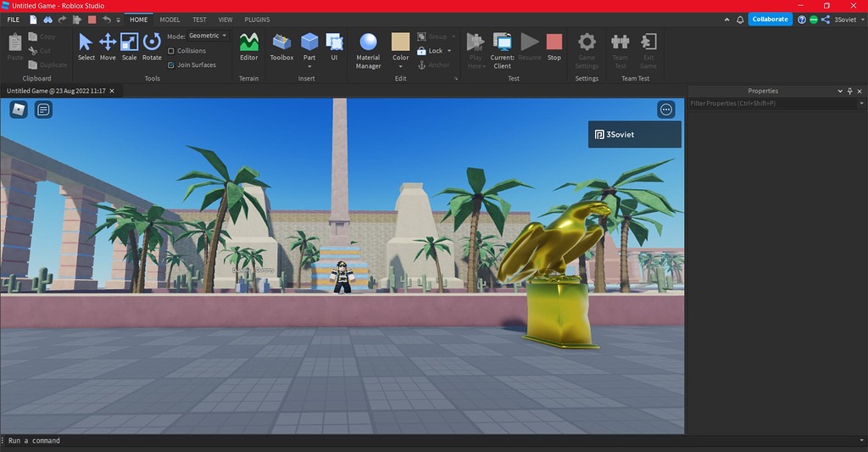Click the Collaborate button

coord(770,19)
